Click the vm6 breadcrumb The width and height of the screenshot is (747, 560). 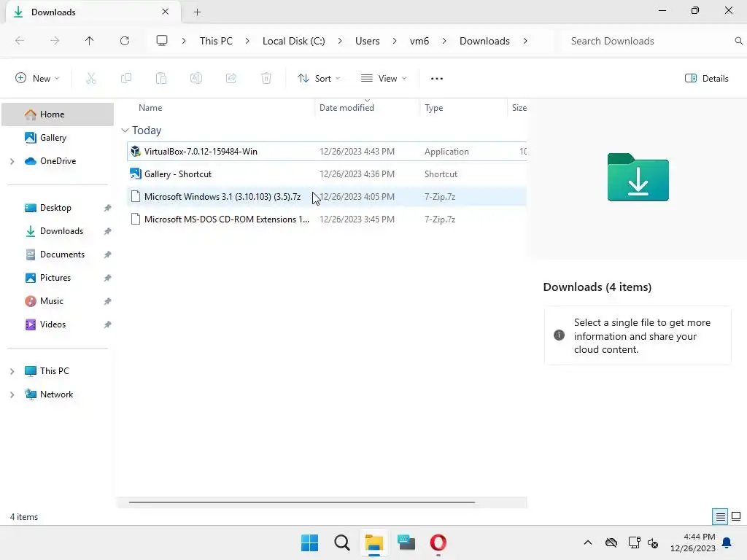[x=419, y=41]
